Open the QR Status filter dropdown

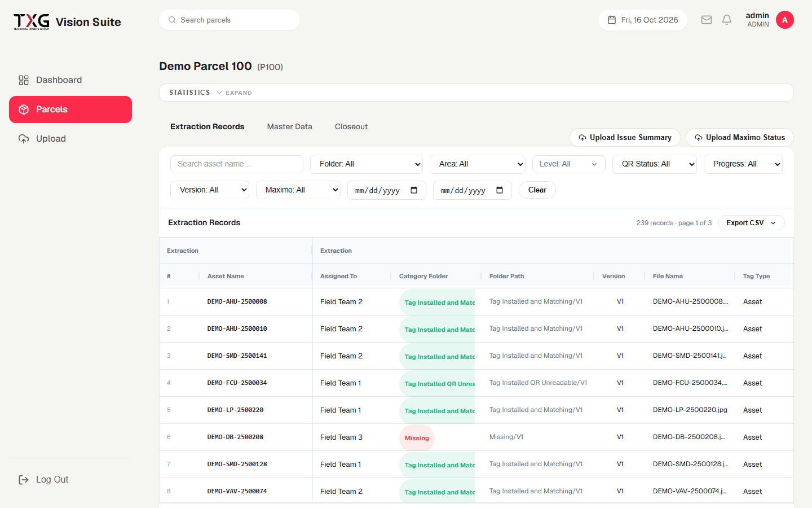point(655,164)
